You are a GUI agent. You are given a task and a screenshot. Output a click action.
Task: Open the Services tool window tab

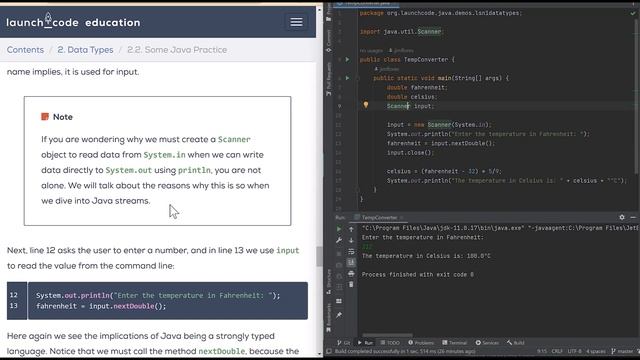pos(487,343)
